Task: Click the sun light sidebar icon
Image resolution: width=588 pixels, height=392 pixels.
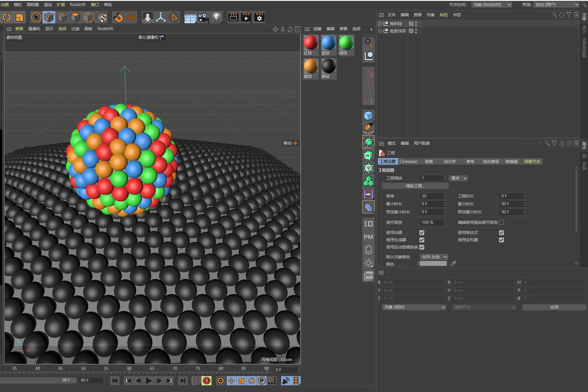Action: 368,263
